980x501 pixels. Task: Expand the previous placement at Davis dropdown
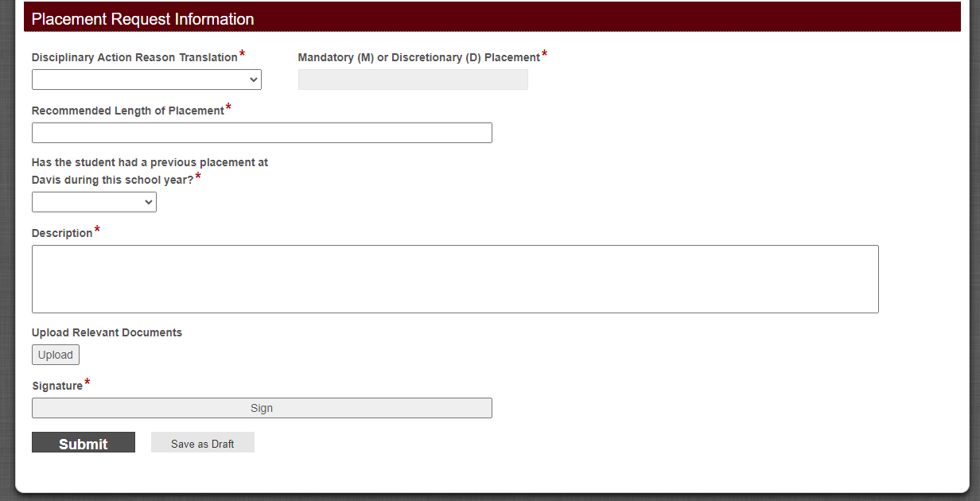[93, 201]
